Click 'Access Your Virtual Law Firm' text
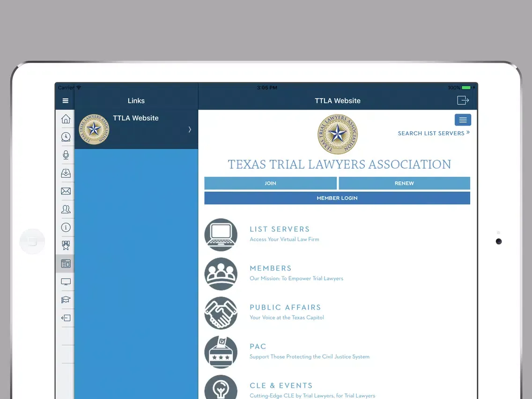The height and width of the screenshot is (399, 532). tap(284, 239)
